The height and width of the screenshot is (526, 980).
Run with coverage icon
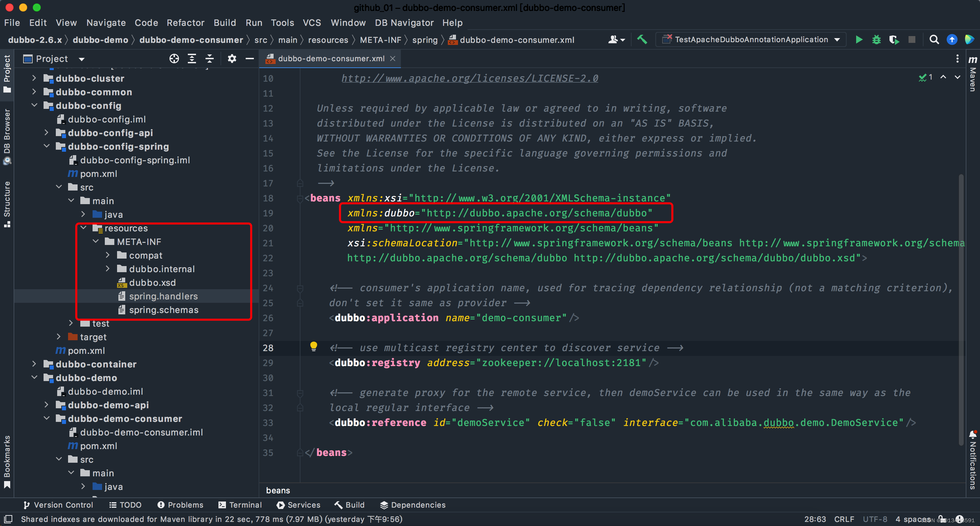[894, 39]
